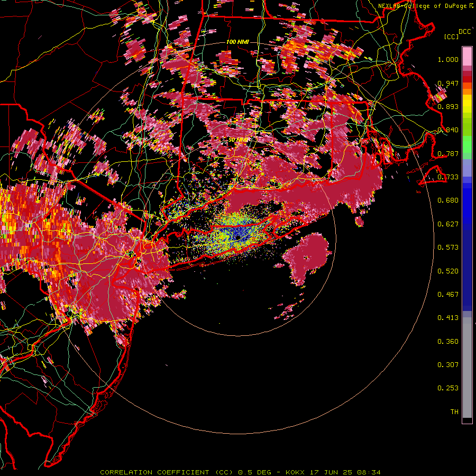Select the 0.307 scale value

tap(448, 365)
